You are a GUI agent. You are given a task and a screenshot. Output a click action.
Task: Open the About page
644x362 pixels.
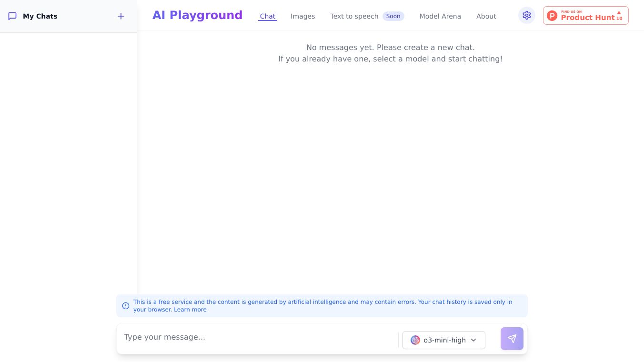coord(486,16)
